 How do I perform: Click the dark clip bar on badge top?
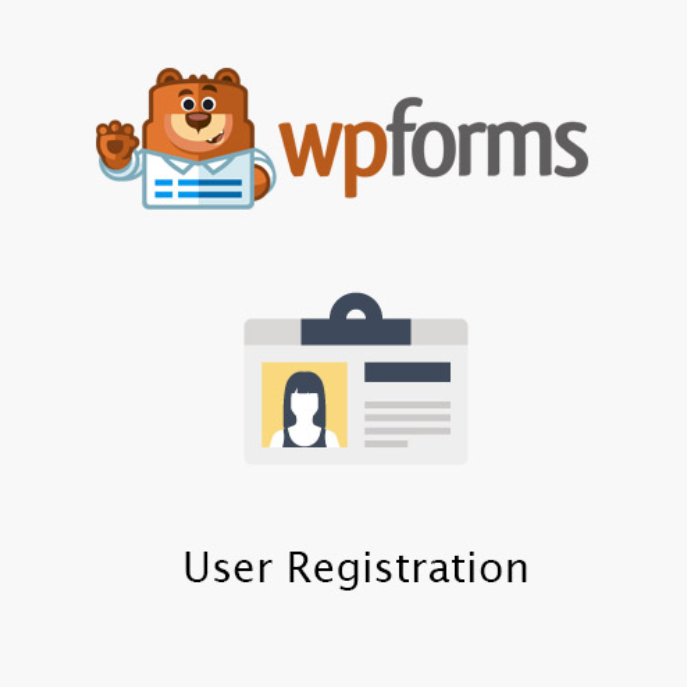tap(356, 332)
